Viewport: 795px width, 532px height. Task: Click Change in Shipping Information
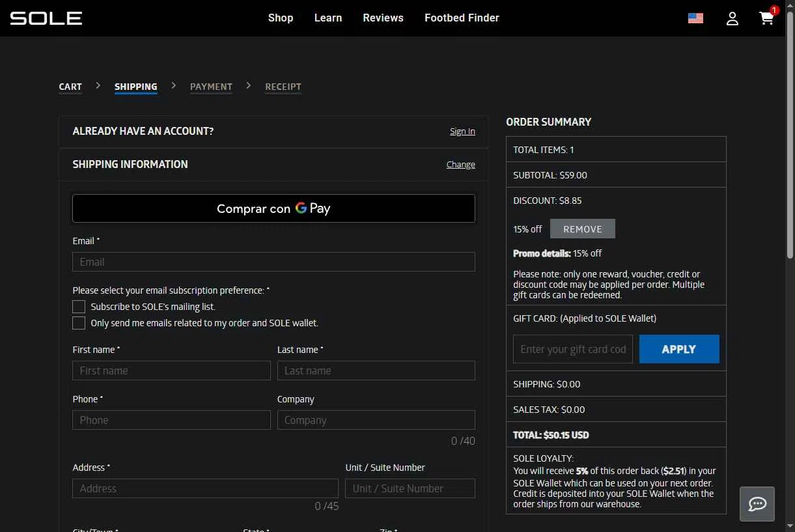tap(461, 165)
